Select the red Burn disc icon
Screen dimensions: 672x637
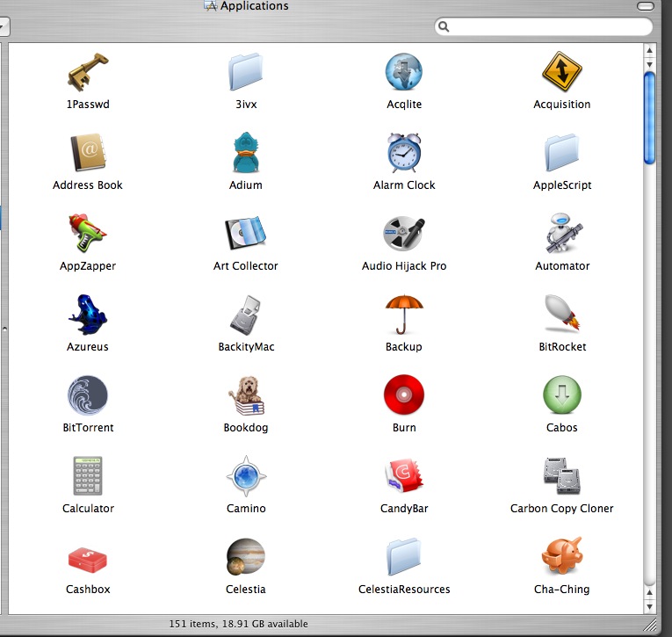point(404,395)
